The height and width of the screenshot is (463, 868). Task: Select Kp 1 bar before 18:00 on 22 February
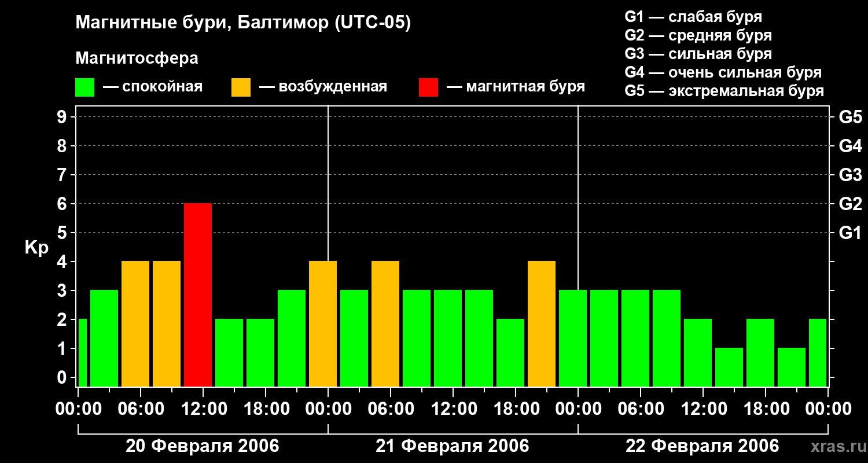point(729,367)
